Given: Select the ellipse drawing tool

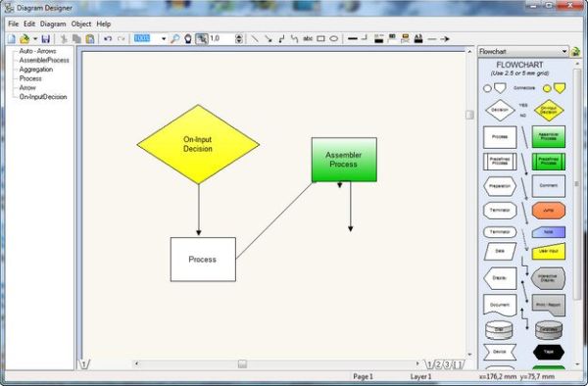Looking at the screenshot, I should [x=334, y=38].
